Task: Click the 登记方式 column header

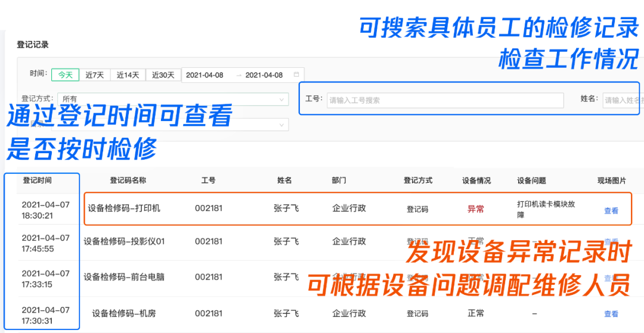Action: tap(417, 180)
